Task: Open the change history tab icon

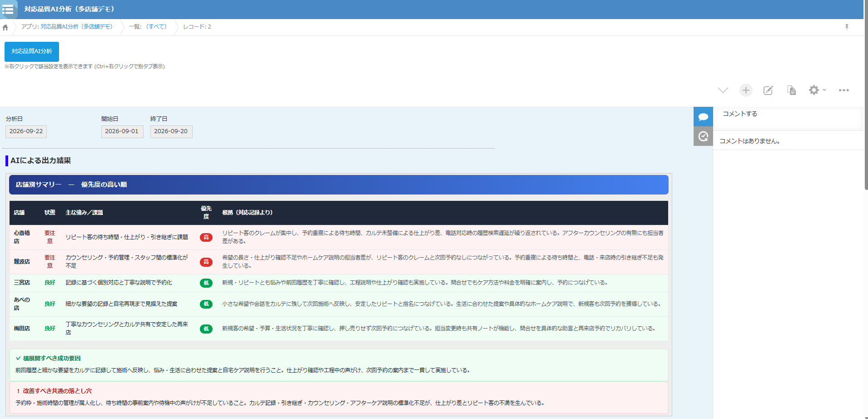Action: click(x=703, y=136)
